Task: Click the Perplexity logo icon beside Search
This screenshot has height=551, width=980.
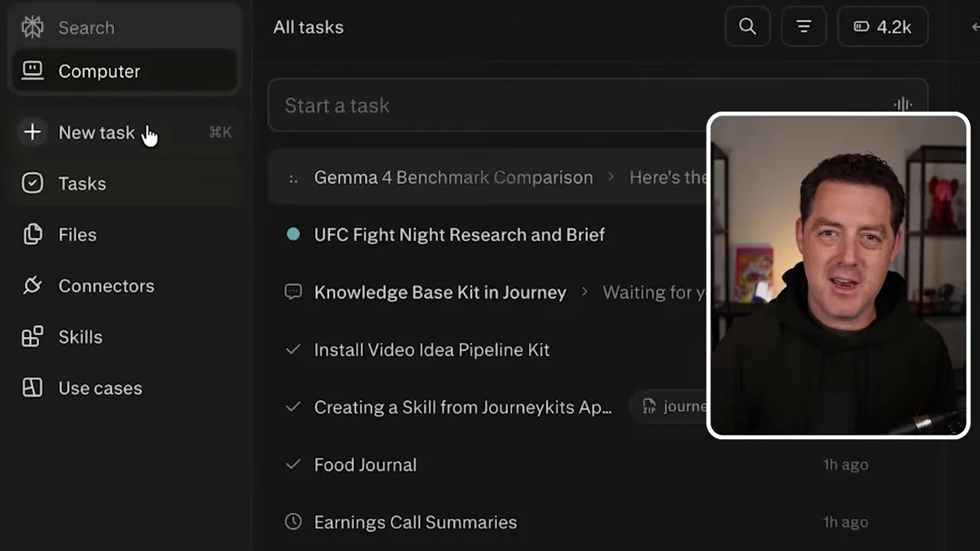Action: pos(32,27)
